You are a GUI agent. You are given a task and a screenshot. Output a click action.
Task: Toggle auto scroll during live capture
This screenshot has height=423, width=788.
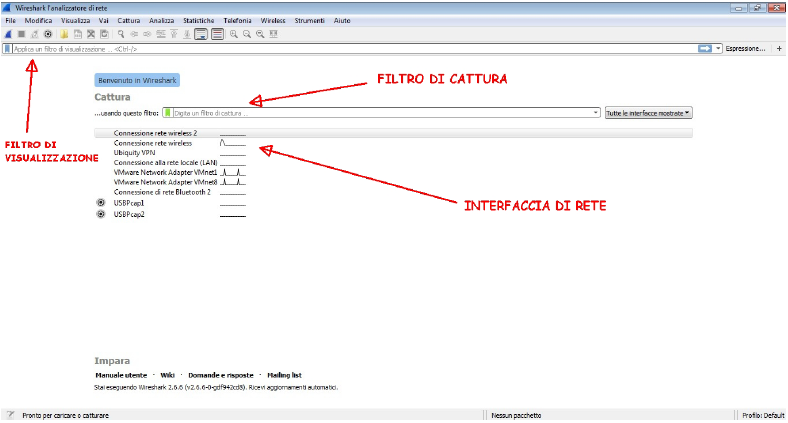point(201,34)
